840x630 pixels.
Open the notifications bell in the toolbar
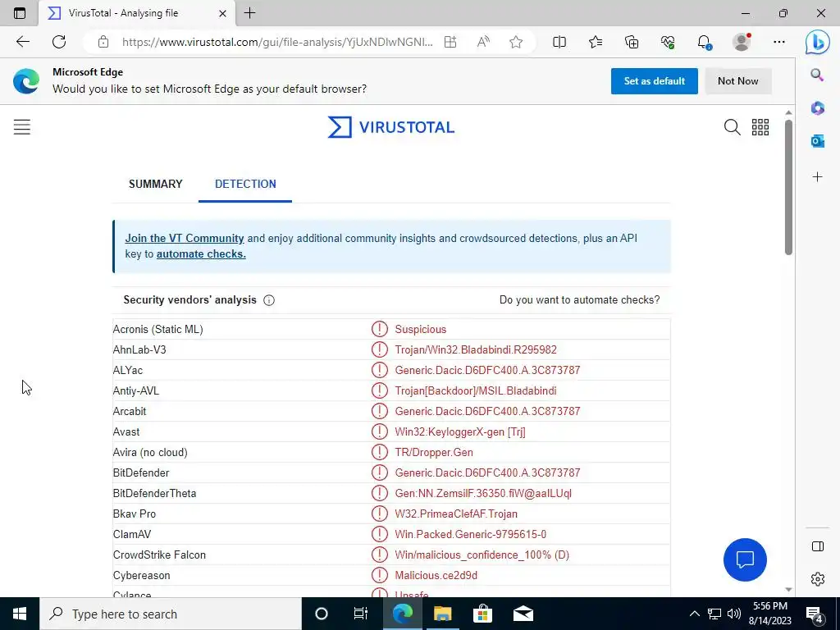pyautogui.click(x=704, y=42)
